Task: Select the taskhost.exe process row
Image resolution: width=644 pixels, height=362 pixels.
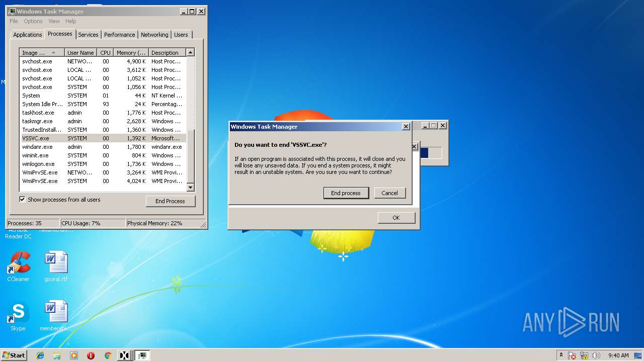Action: point(103,113)
